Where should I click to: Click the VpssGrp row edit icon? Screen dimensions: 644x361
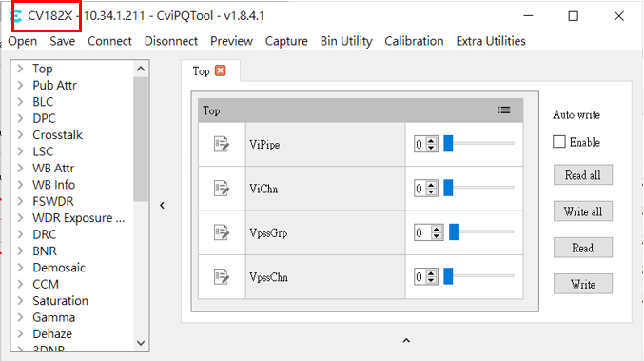click(x=222, y=232)
